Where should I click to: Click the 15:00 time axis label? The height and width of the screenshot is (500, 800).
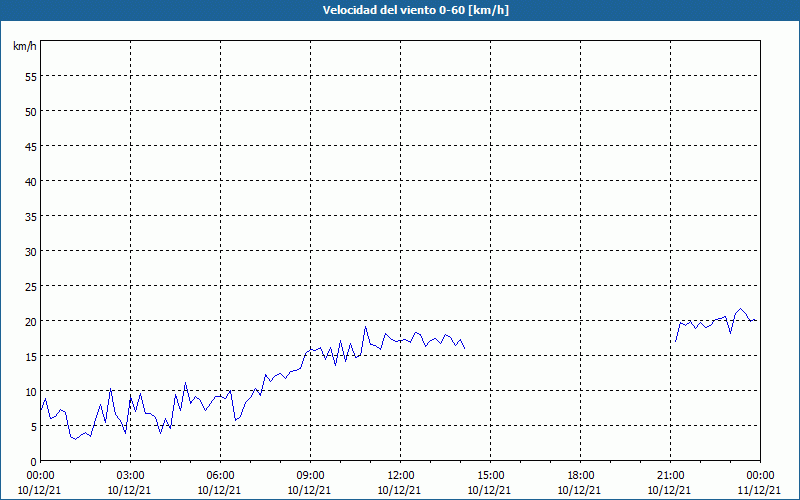pyautogui.click(x=490, y=476)
